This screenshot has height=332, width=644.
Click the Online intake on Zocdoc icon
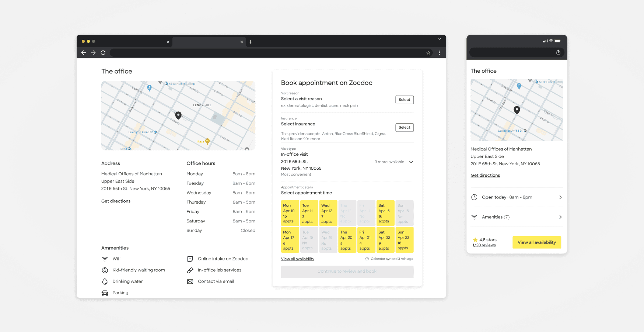[190, 259]
